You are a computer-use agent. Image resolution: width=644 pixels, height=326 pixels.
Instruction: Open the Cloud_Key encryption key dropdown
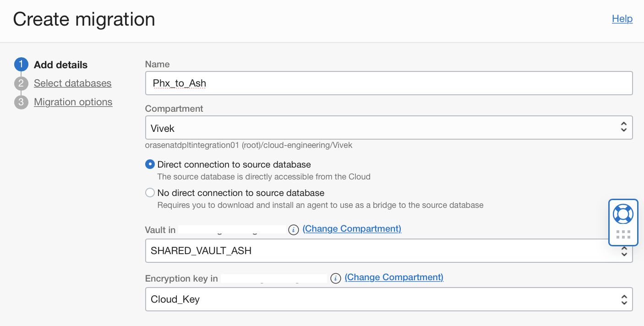tap(388, 299)
